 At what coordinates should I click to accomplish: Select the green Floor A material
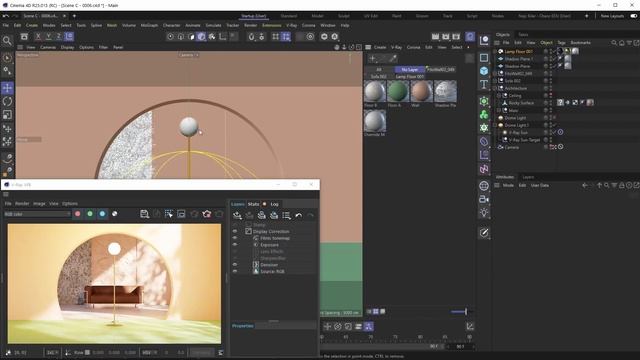[x=398, y=91]
